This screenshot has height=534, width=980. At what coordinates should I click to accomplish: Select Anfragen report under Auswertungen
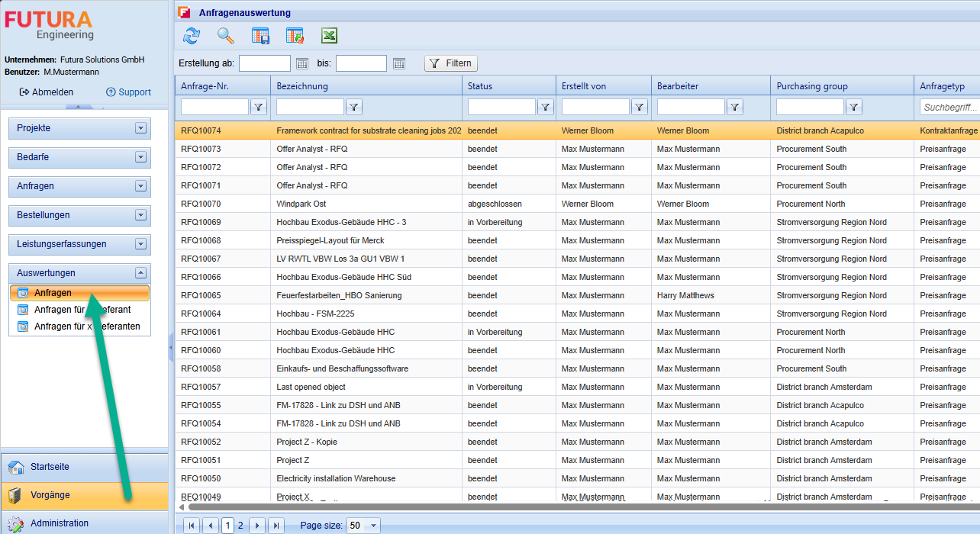point(79,293)
